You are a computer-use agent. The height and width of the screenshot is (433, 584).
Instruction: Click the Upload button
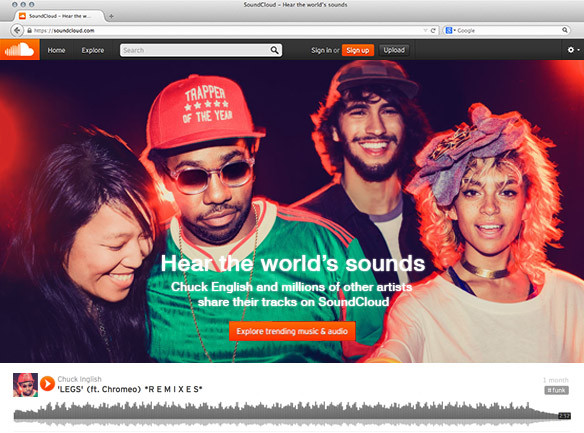click(394, 50)
